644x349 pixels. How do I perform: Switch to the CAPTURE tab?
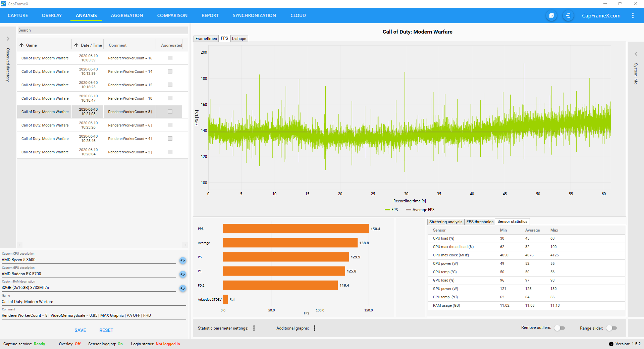(x=18, y=15)
